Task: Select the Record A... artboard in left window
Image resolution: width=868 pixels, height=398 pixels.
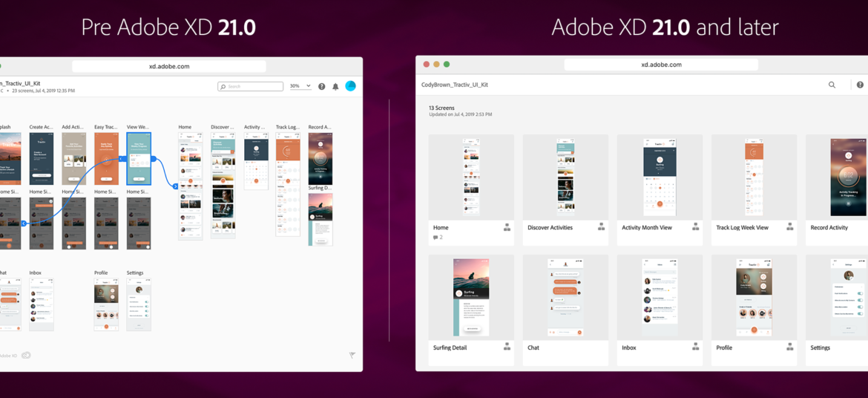Action: coord(320,158)
